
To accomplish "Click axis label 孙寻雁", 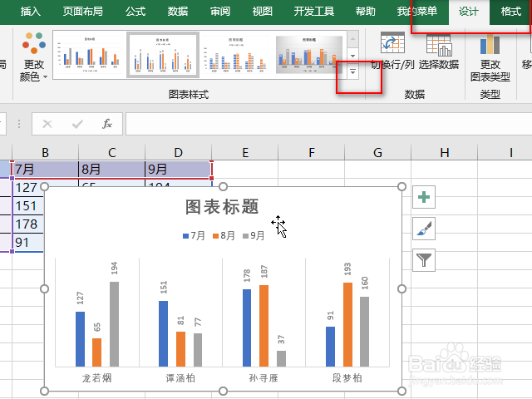I will click(x=264, y=377).
